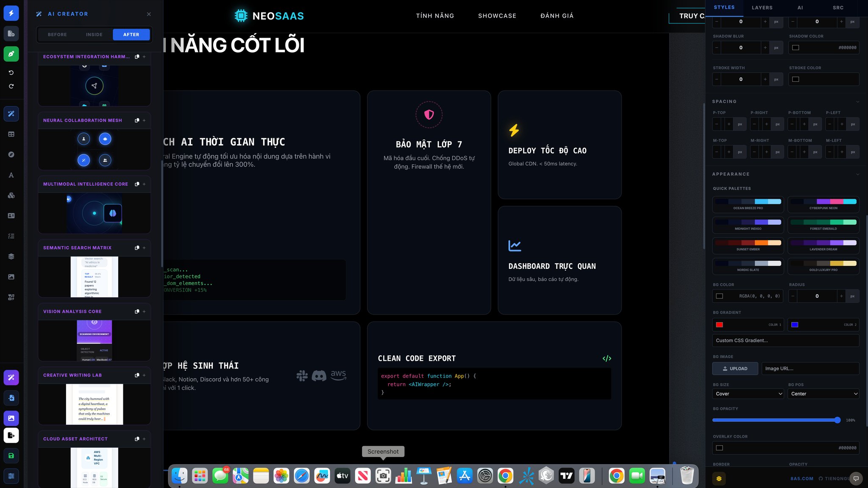The image size is (868, 488).
Task: Open the table layout icon in sidebar
Action: click(x=11, y=134)
